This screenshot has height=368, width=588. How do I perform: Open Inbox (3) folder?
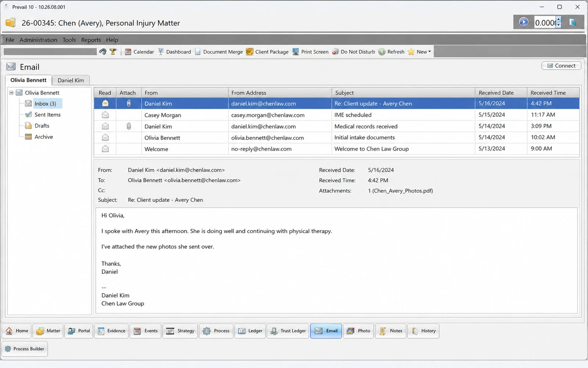click(x=45, y=104)
